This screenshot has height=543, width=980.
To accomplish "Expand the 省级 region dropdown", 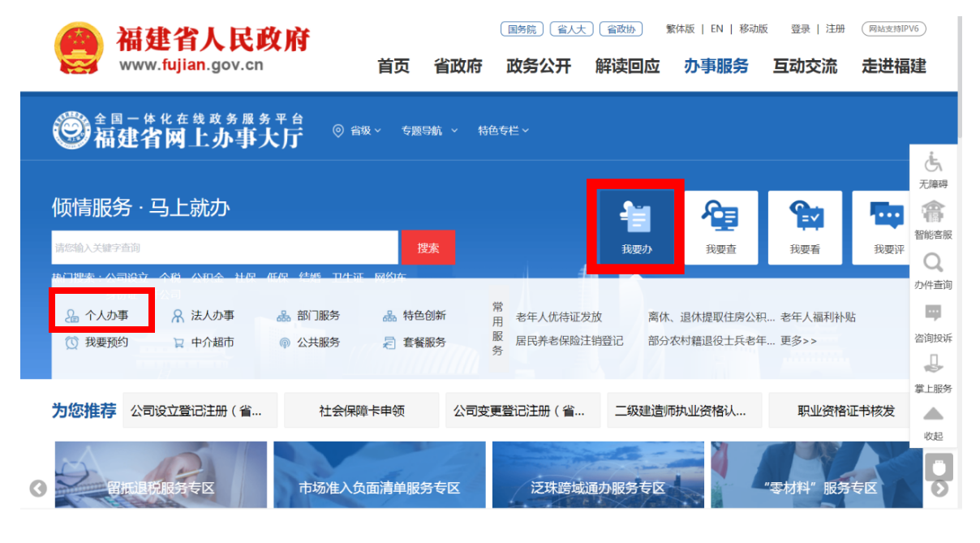I will click(x=358, y=131).
